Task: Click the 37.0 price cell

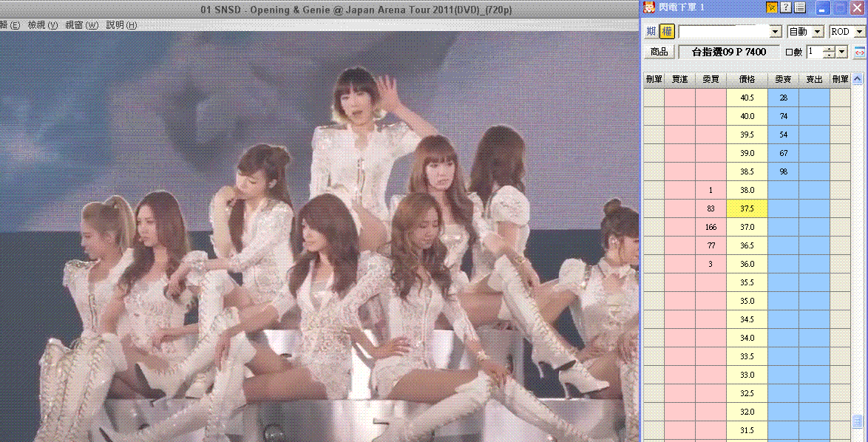Action: pos(747,227)
